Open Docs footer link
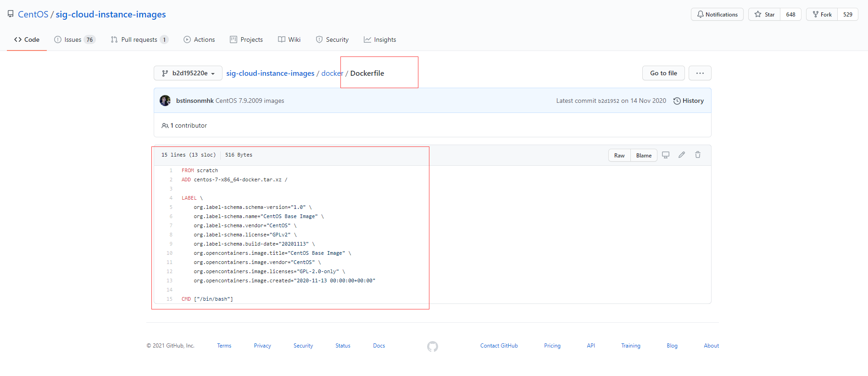Screen dimensions: 868x376 379,346
